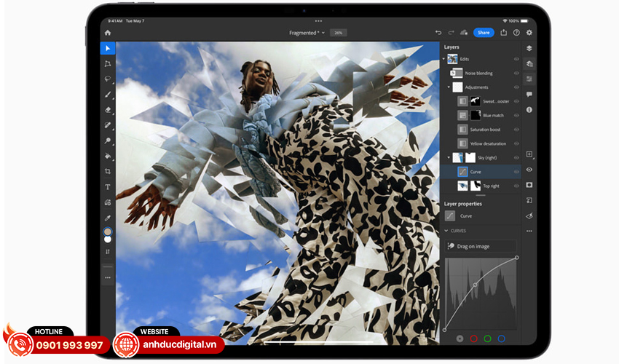Select the red channel circle
The height and width of the screenshot is (364, 619).
(x=473, y=339)
